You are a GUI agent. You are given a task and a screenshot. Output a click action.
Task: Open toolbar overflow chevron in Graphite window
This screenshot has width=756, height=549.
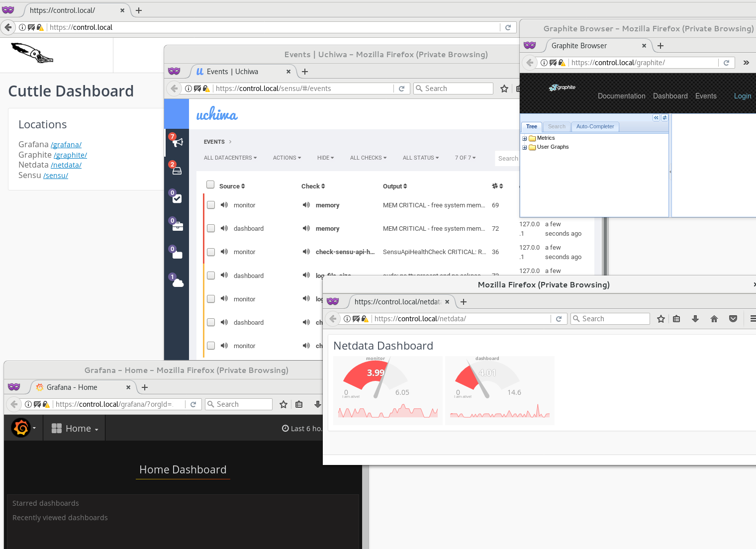(746, 63)
